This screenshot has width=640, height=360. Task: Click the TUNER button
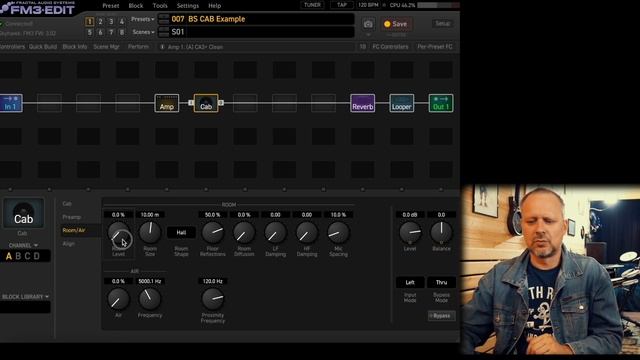[x=312, y=5]
